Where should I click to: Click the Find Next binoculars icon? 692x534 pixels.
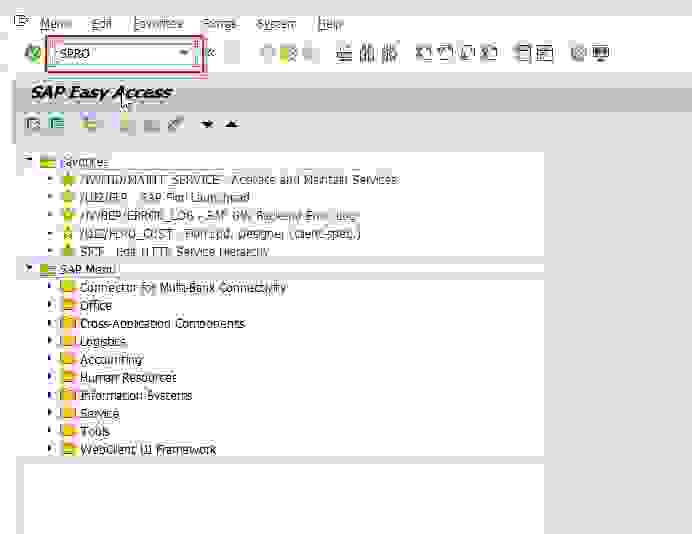tap(389, 53)
